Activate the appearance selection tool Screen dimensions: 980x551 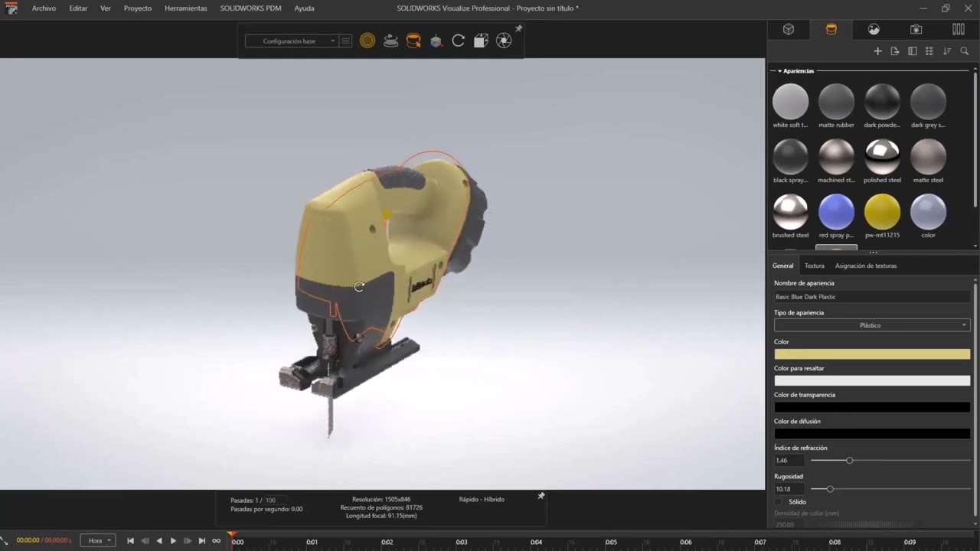[x=413, y=41]
